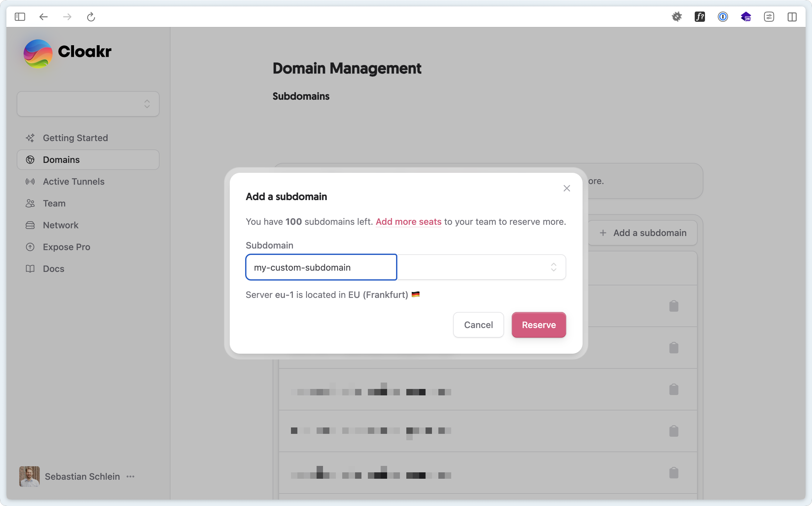812x506 pixels.
Task: Click the gear extension icon in toolbar
Action: click(676, 17)
